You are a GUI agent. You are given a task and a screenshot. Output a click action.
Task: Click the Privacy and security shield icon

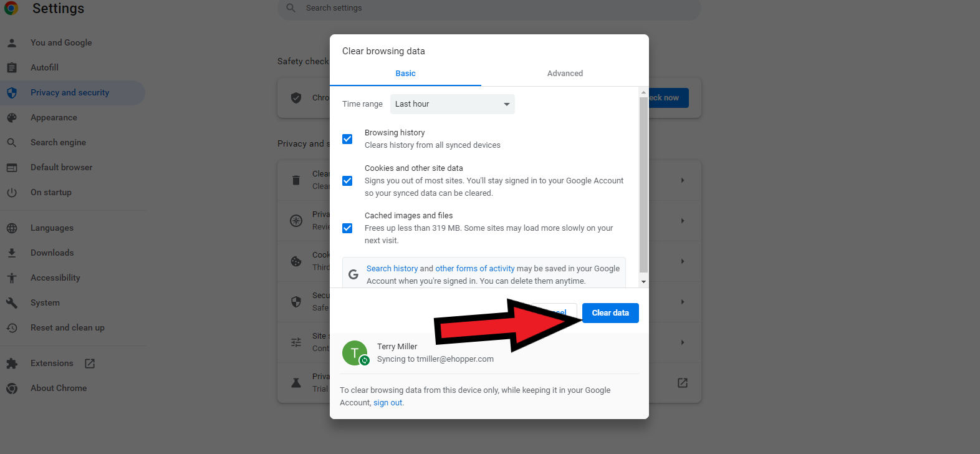(x=12, y=92)
